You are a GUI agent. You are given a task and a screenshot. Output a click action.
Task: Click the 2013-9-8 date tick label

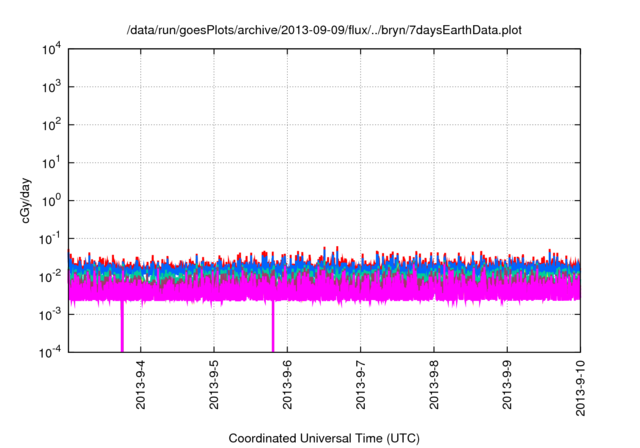[x=434, y=384]
